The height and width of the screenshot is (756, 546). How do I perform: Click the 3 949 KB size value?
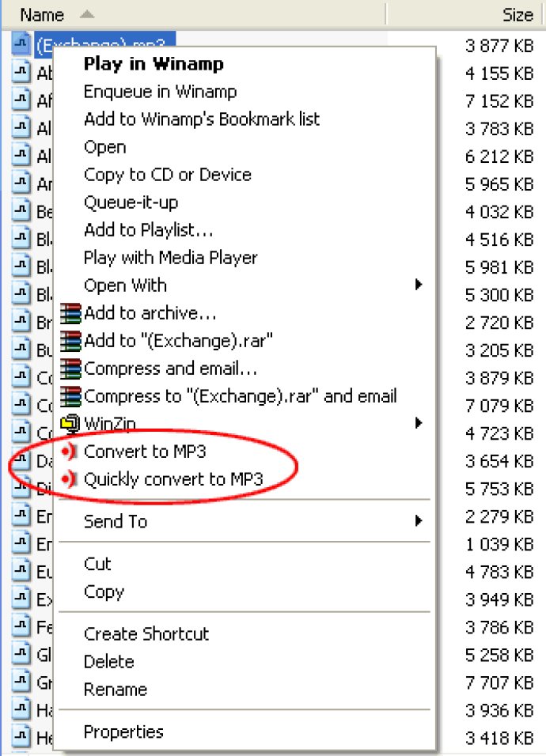point(499,599)
